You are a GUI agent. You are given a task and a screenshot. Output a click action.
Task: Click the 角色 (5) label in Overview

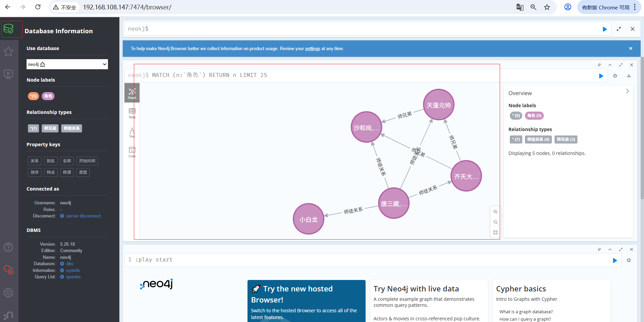click(x=534, y=116)
